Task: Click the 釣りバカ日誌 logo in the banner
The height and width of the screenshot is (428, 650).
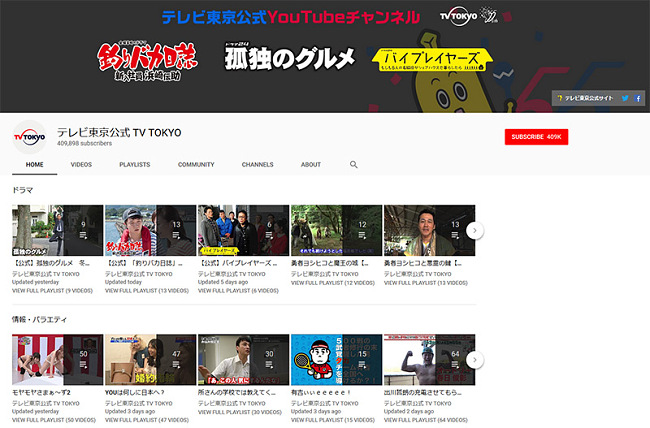Action: (148, 61)
